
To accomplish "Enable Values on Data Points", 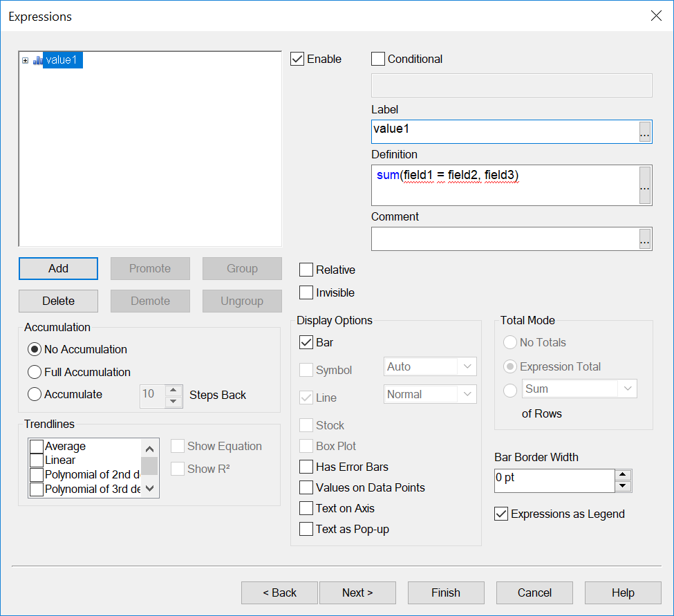I will point(306,487).
